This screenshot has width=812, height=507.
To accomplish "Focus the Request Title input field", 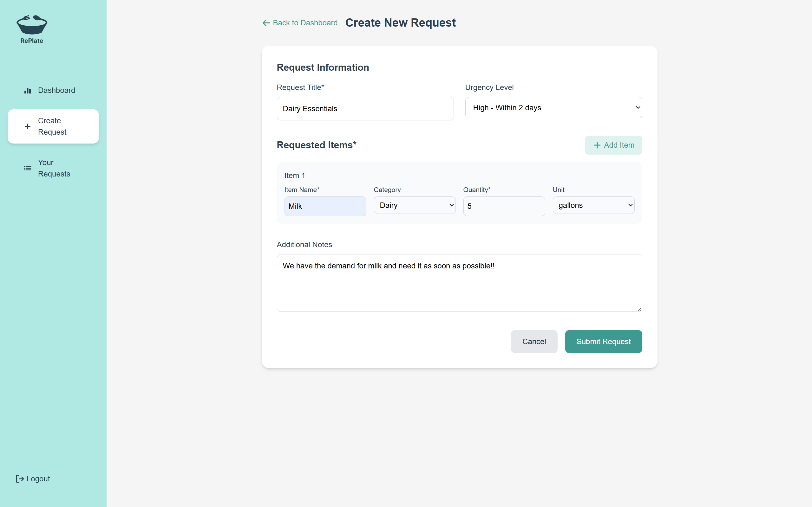I will [x=365, y=109].
